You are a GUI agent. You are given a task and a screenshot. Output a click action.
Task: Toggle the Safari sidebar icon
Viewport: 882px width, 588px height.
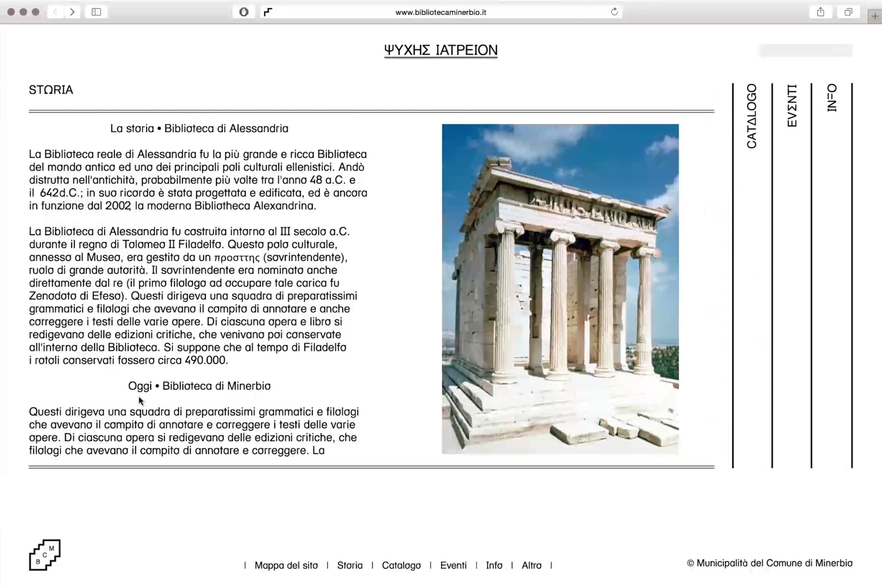point(96,12)
